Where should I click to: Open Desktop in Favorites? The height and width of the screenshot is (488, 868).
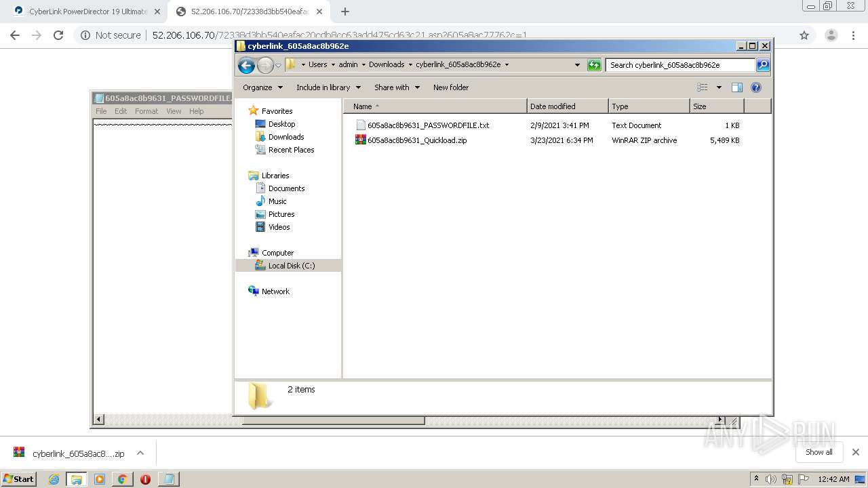click(x=281, y=124)
